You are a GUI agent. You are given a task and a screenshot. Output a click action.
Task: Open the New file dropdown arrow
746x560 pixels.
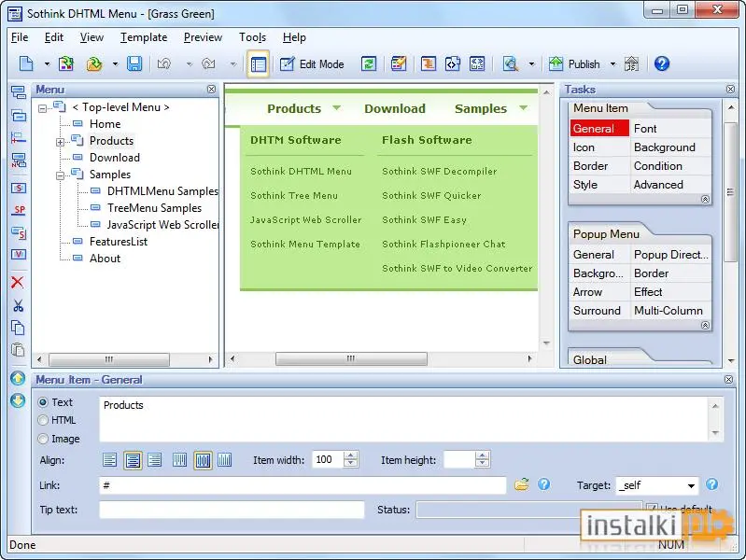click(47, 63)
